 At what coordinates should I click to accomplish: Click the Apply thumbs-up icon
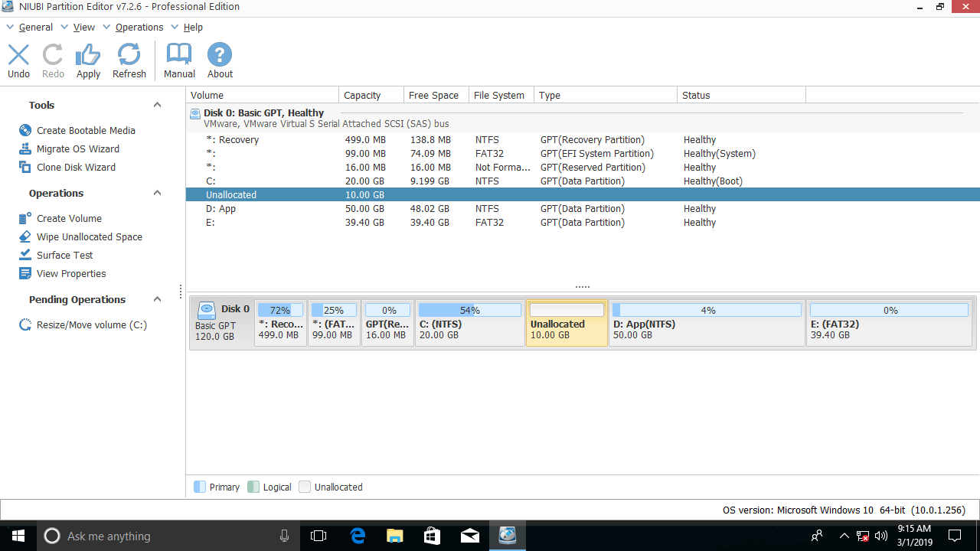[88, 55]
